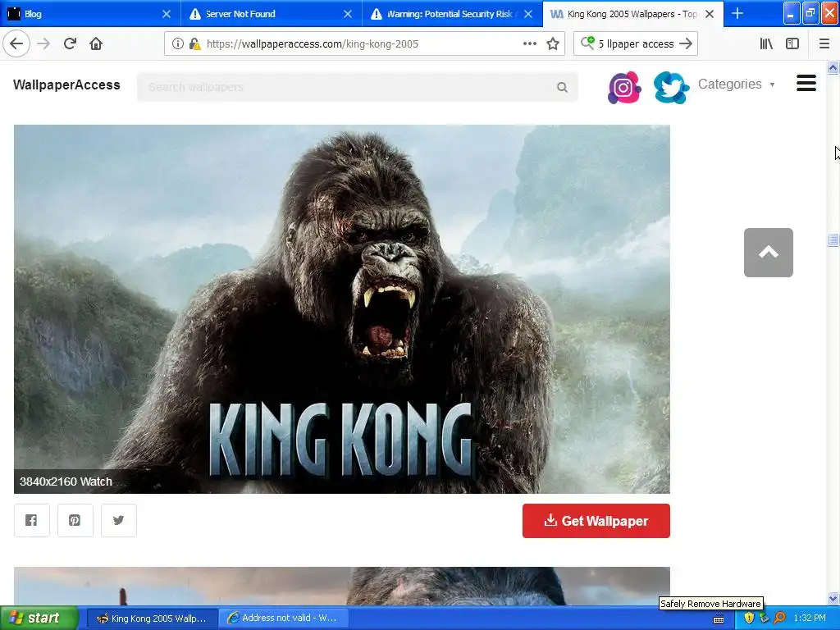The image size is (840, 630).
Task: Open page actions three-dot menu
Action: pyautogui.click(x=529, y=44)
